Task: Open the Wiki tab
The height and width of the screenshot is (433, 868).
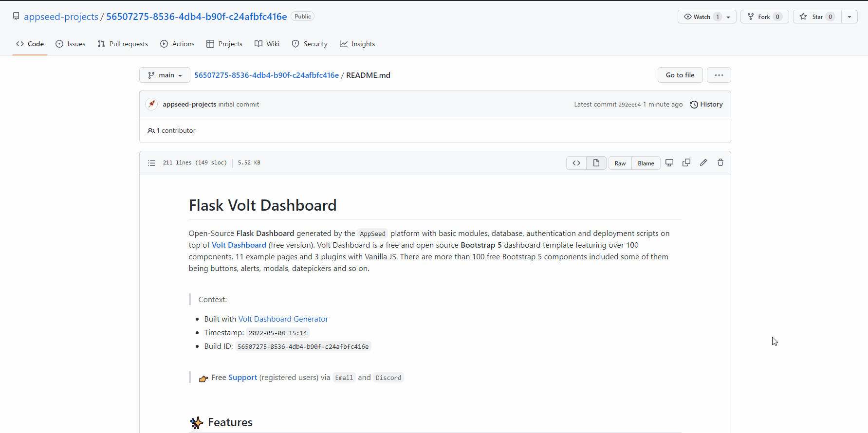Action: click(x=267, y=44)
